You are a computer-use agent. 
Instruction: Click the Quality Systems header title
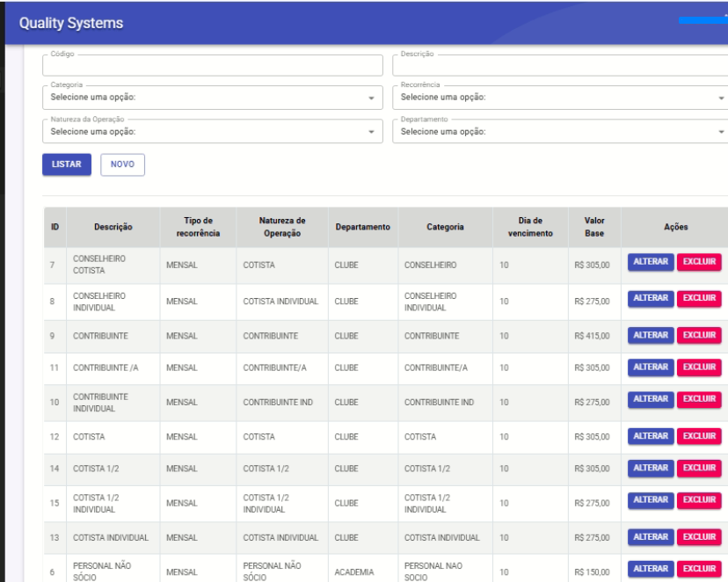[x=71, y=22]
